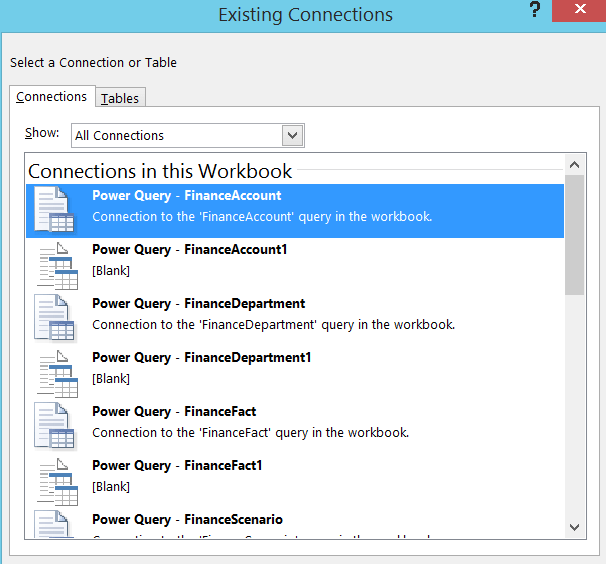Expand the Show dropdown arrow
This screenshot has height=564, width=606.
point(292,135)
